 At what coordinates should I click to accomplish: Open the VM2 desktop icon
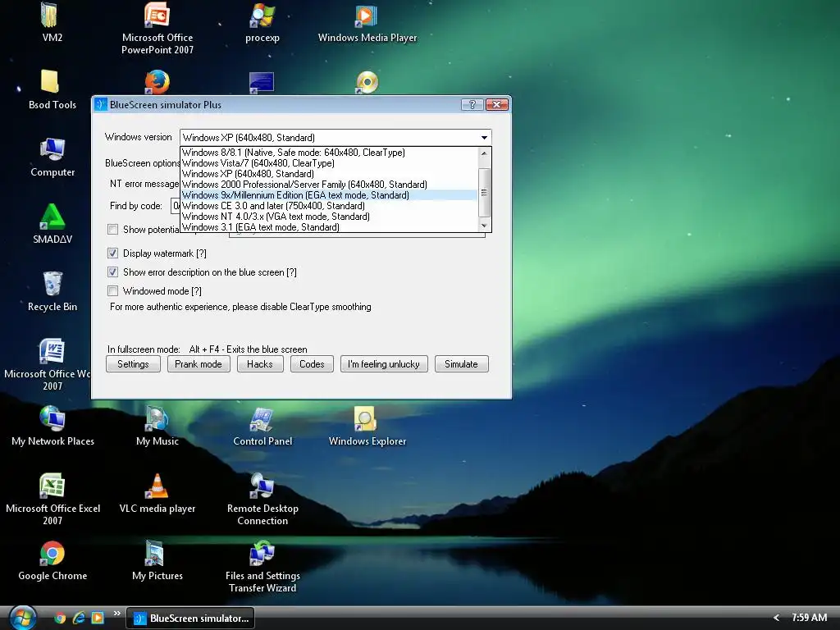52,21
